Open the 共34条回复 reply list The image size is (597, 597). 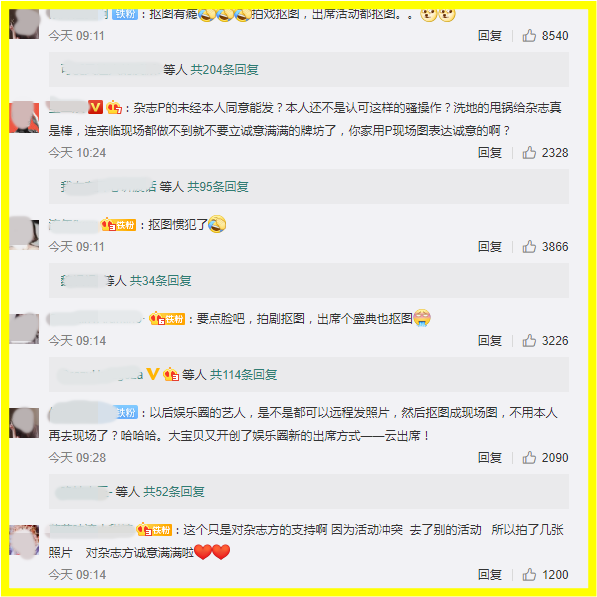tap(160, 281)
